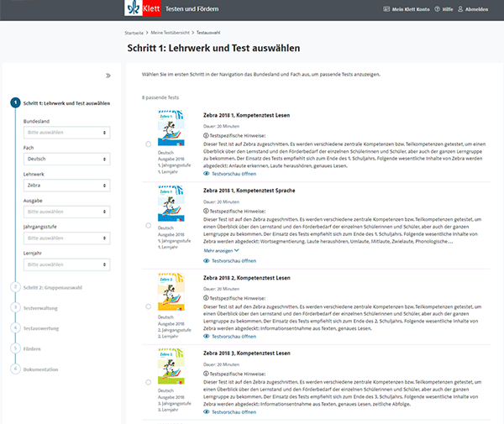
Task: Go to Testauswertung step
Action: pyautogui.click(x=41, y=328)
